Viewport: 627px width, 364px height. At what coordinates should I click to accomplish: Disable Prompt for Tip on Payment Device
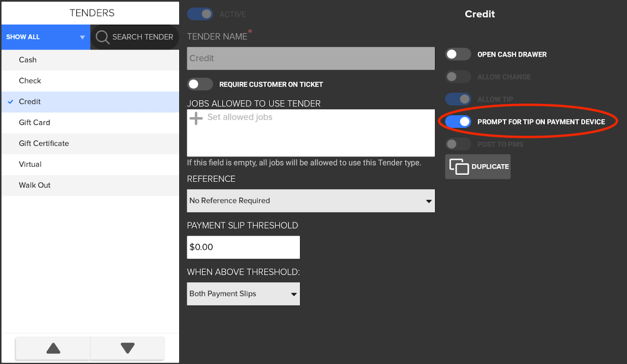pyautogui.click(x=458, y=122)
